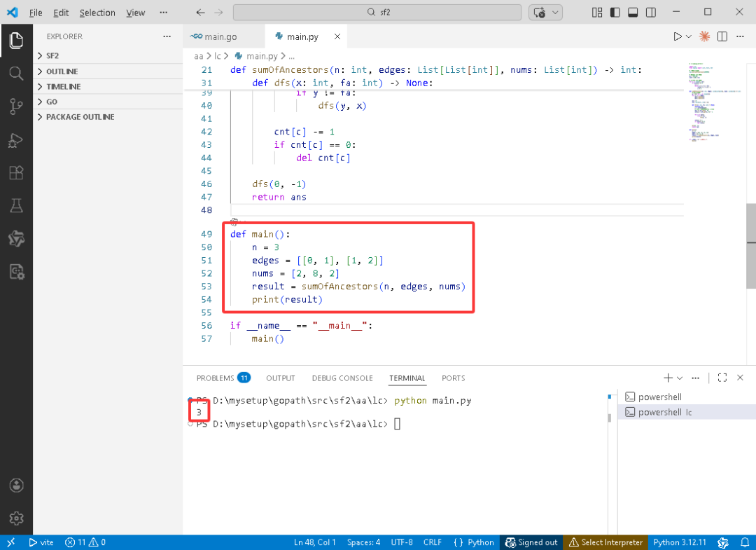The image size is (756, 550).
Task: Add a new terminal with plus icon
Action: (668, 378)
